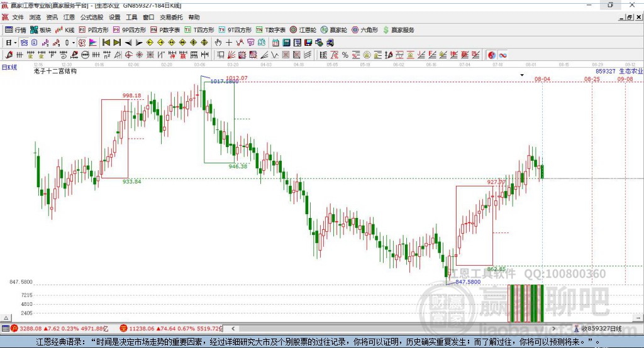Open the 设置 menu
The height and width of the screenshot is (348, 644).
click(114, 17)
